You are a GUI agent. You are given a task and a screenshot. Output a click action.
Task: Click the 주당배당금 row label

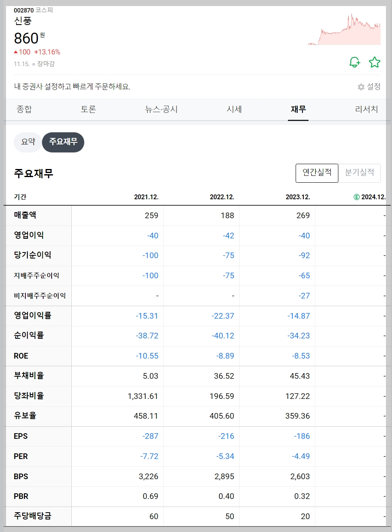click(x=33, y=516)
